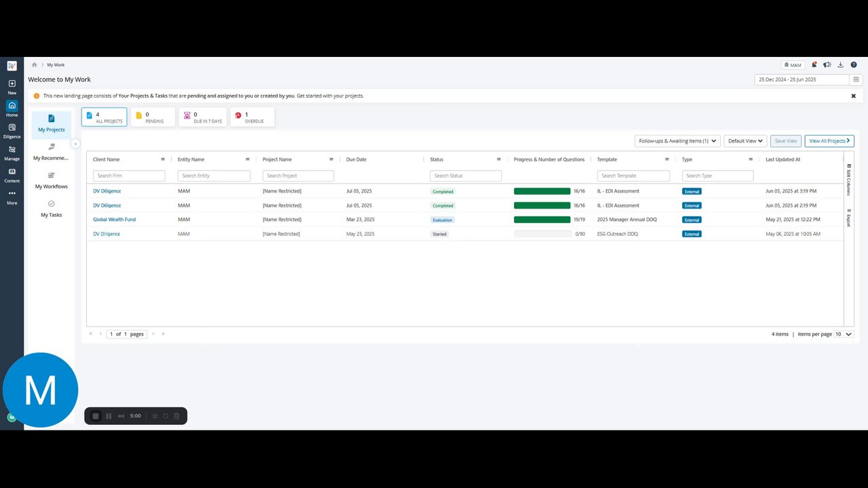Open Template column menu icon
This screenshot has width=868, height=488.
coord(667,159)
